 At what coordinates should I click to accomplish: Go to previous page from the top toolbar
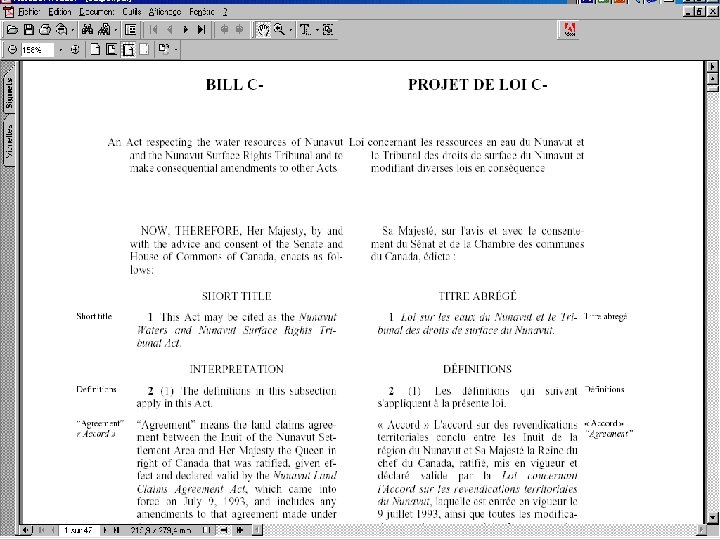(169, 30)
